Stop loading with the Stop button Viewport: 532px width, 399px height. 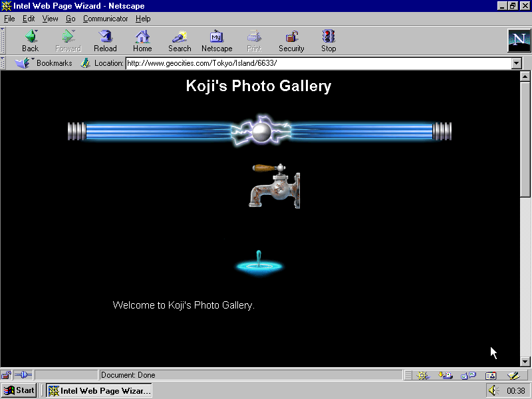(x=329, y=41)
